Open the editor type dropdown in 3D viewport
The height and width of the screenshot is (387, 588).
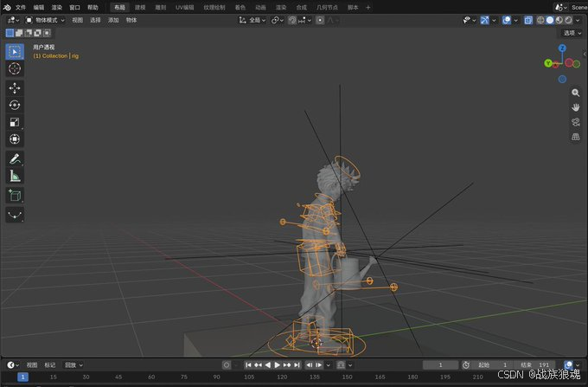coord(14,20)
